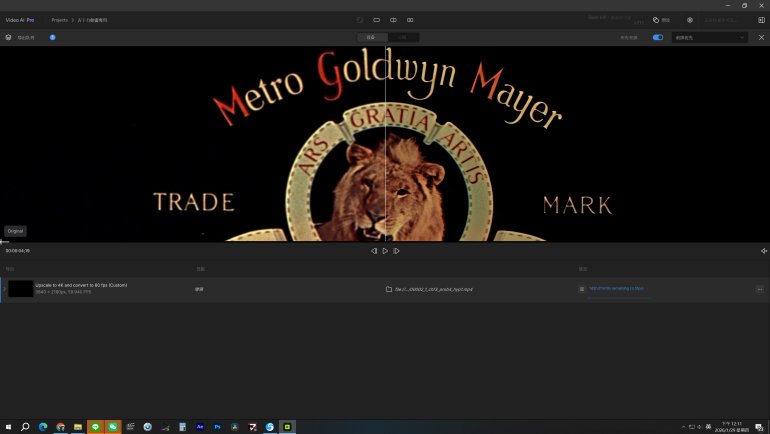Open the settings gear icon in the top bar
This screenshot has width=770, height=434.
click(x=690, y=20)
